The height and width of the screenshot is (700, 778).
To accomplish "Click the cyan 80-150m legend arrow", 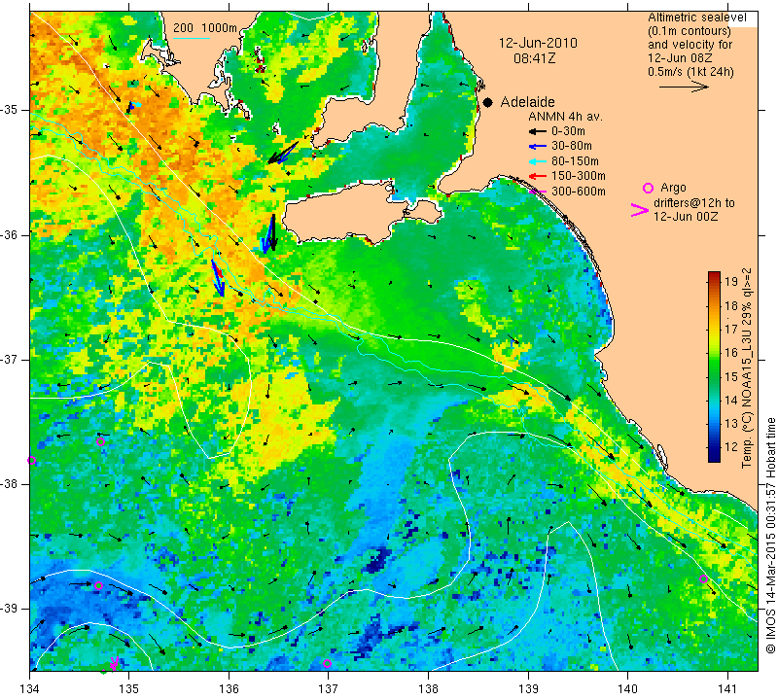I will coord(538,161).
